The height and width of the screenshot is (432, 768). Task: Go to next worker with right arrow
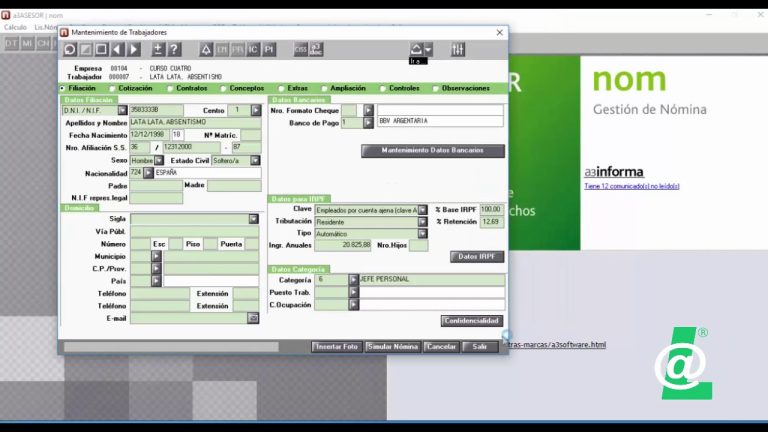point(134,49)
